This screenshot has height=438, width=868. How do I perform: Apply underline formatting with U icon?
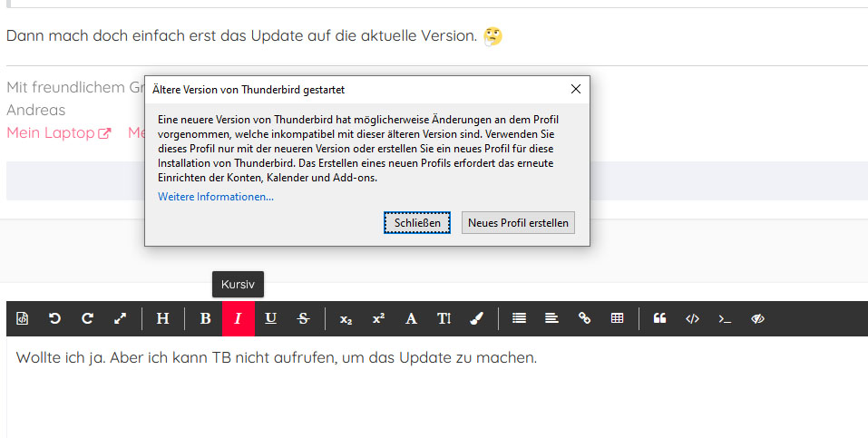(270, 318)
